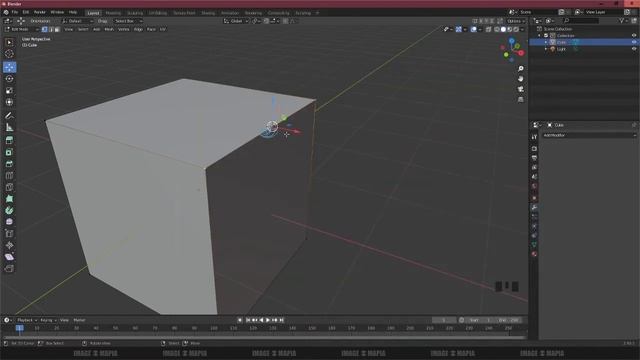The width and height of the screenshot is (640, 360).
Task: Select the Edge Slide tool
Action: [9, 234]
